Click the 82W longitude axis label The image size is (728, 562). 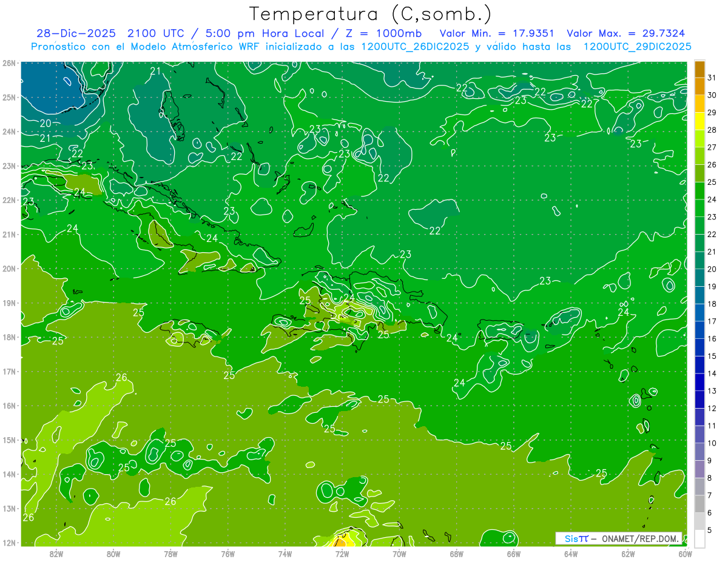tap(56, 554)
